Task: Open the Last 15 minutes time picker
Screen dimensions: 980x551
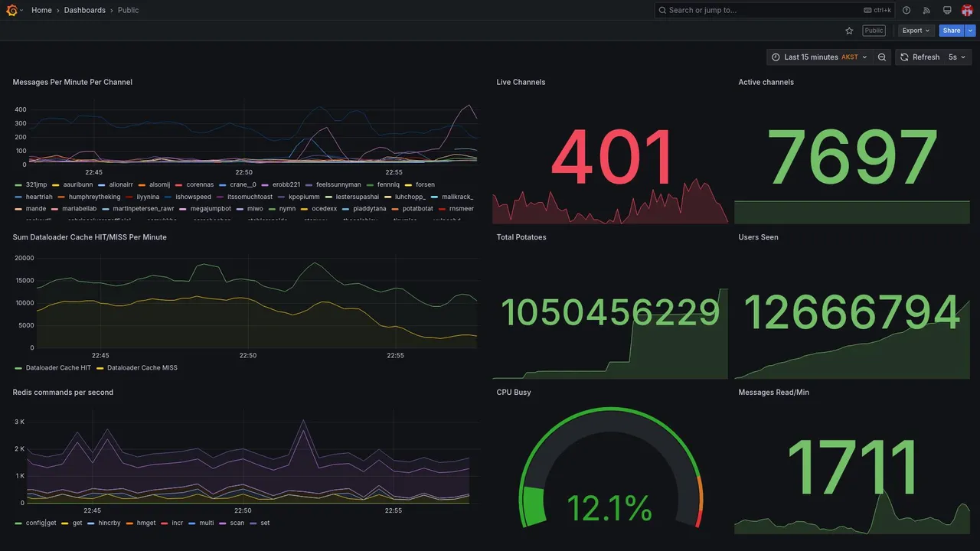Action: coord(820,57)
